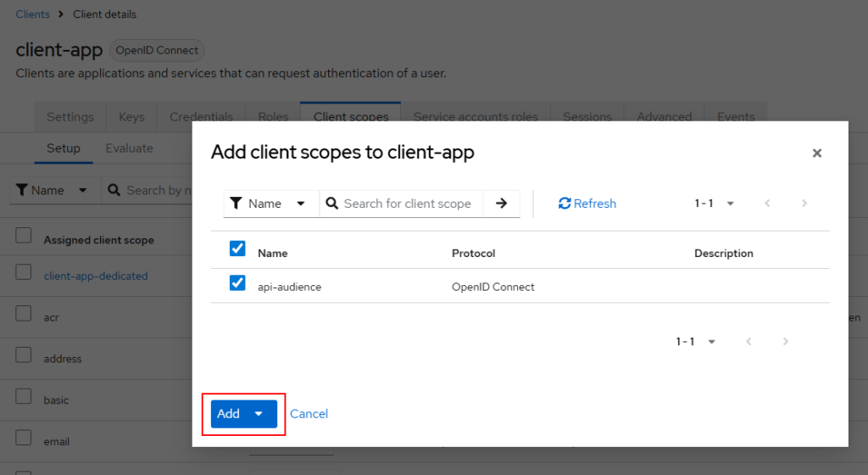
Task: Go to Clients breadcrumb link
Action: pyautogui.click(x=33, y=14)
